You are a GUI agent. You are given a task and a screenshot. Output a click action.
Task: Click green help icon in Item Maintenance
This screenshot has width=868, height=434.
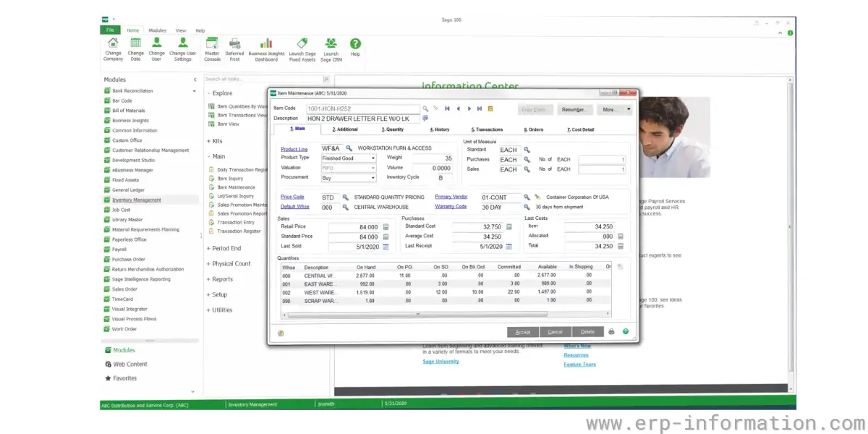(x=626, y=332)
